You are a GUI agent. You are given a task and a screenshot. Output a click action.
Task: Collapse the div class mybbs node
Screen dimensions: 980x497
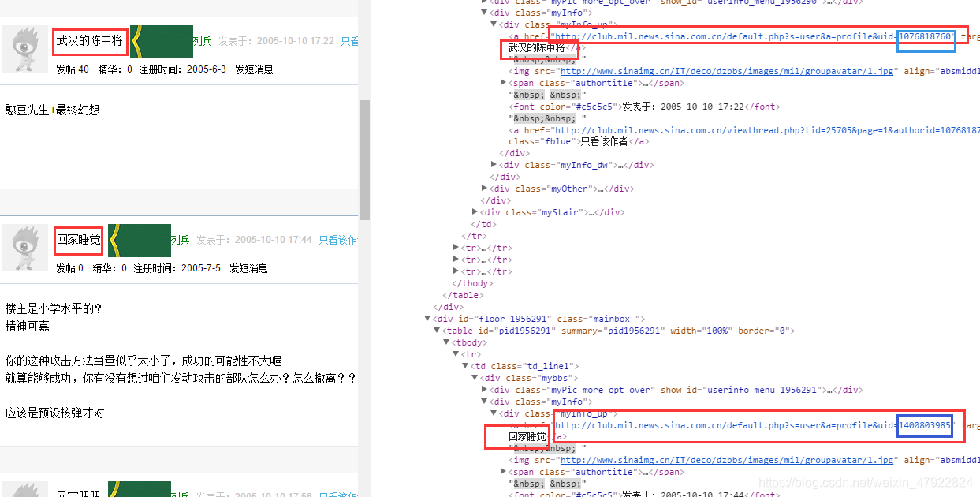[x=475, y=378]
